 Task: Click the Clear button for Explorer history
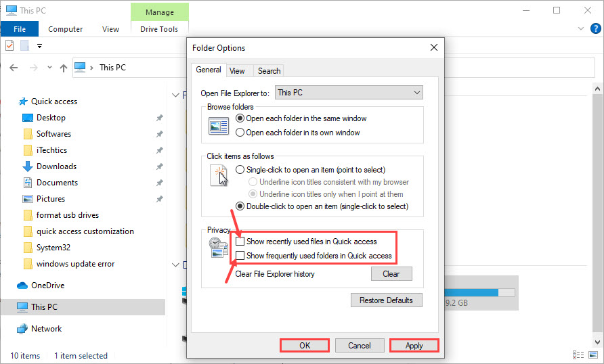(391, 274)
